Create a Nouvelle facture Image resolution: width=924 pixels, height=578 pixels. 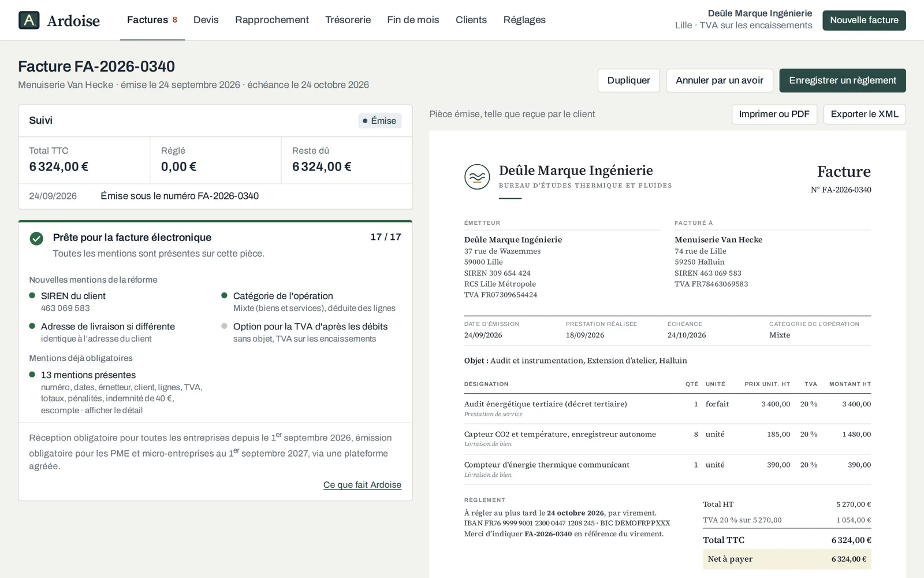(864, 20)
